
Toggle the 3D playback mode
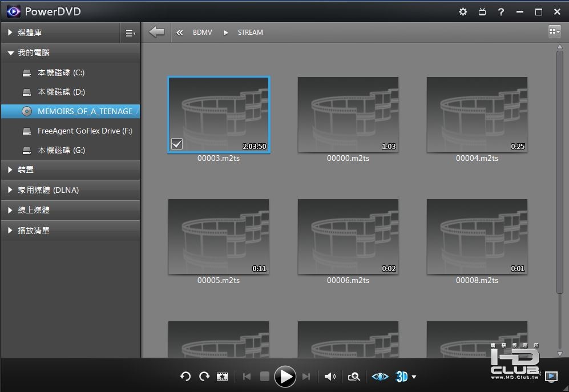(x=402, y=377)
